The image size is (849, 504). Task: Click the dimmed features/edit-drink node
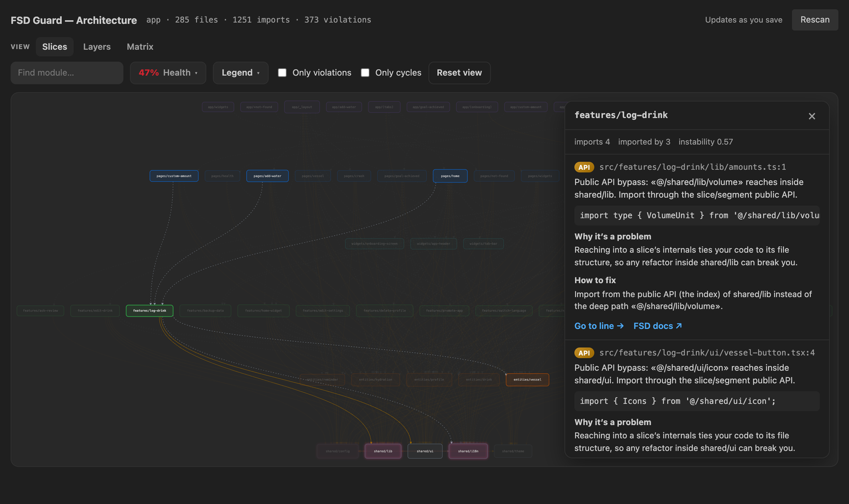[x=95, y=310]
